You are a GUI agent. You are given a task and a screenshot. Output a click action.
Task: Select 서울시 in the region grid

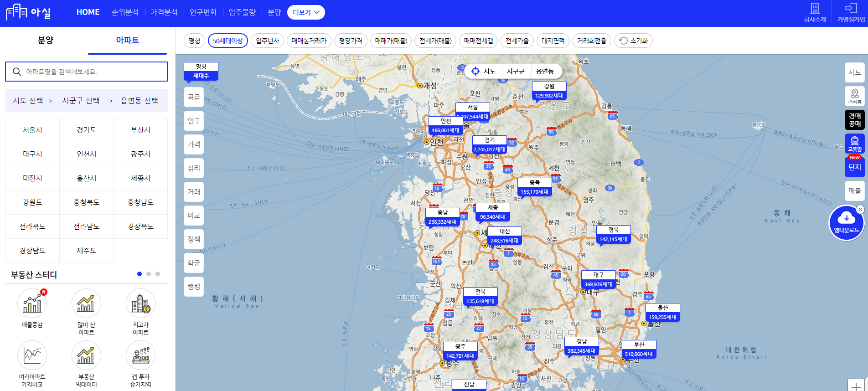[32, 130]
